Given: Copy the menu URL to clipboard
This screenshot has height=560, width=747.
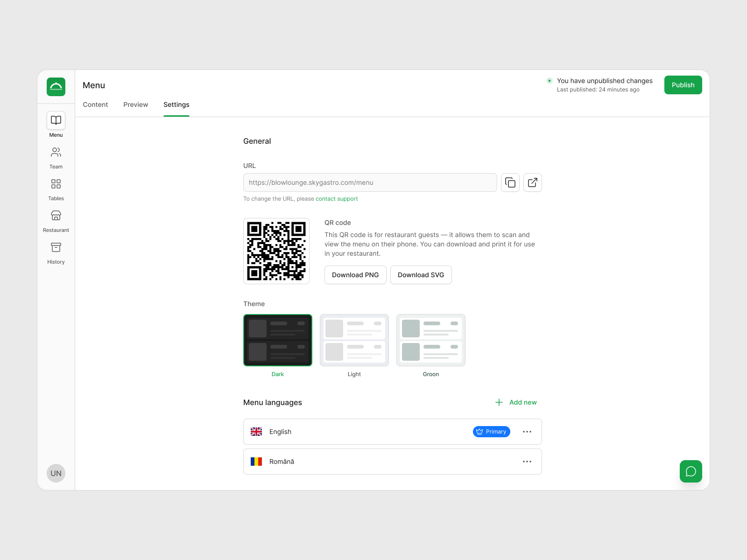Looking at the screenshot, I should click(x=510, y=182).
